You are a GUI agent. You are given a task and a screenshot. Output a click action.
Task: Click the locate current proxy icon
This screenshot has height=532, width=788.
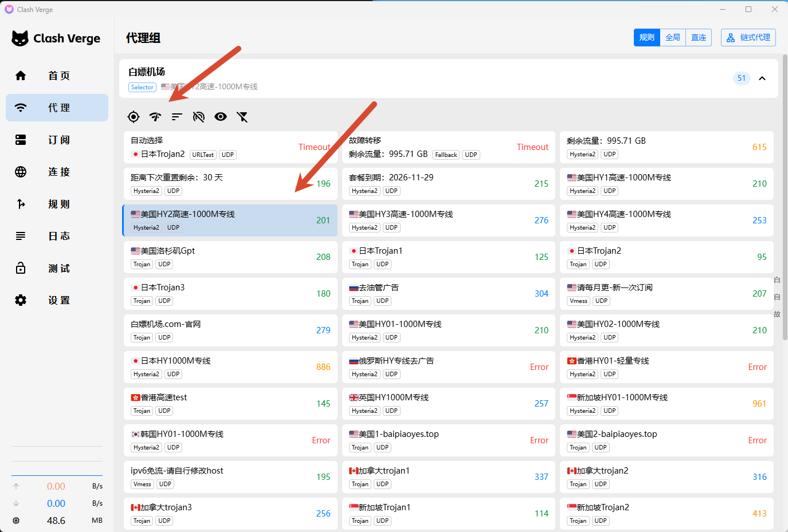(x=134, y=117)
